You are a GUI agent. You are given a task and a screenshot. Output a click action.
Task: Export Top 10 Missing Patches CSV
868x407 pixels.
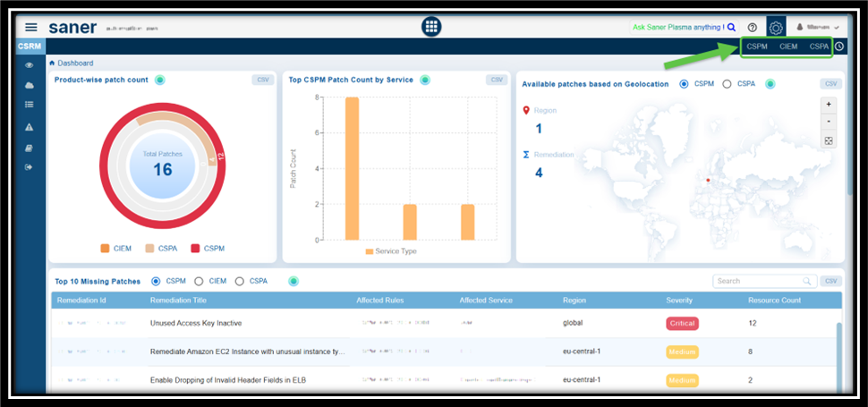pyautogui.click(x=831, y=281)
